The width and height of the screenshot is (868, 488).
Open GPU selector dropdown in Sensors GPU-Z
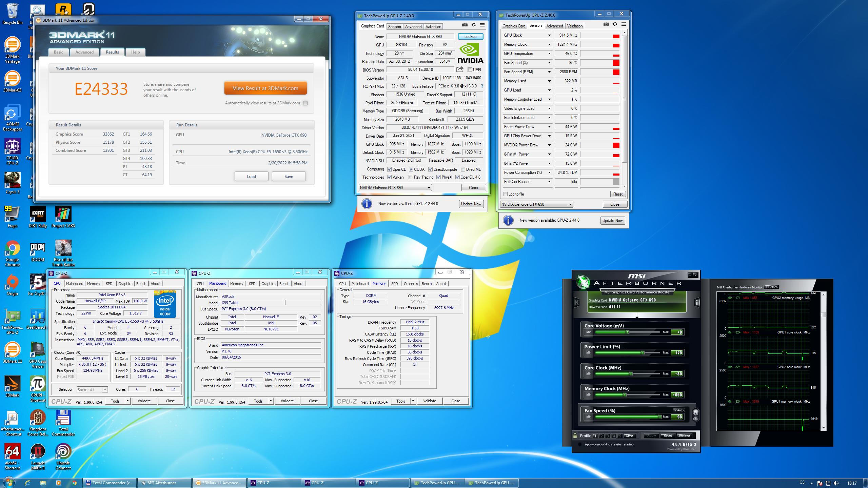537,204
